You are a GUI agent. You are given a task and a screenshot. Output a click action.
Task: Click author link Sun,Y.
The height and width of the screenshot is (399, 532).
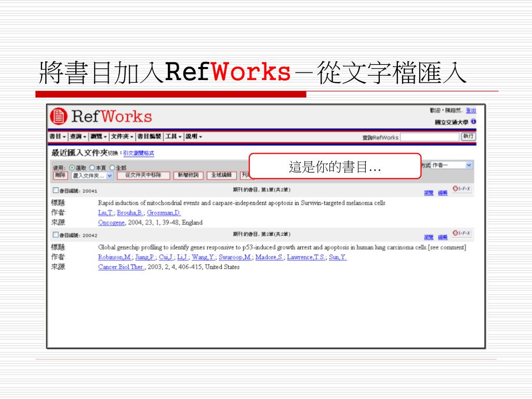(x=338, y=257)
